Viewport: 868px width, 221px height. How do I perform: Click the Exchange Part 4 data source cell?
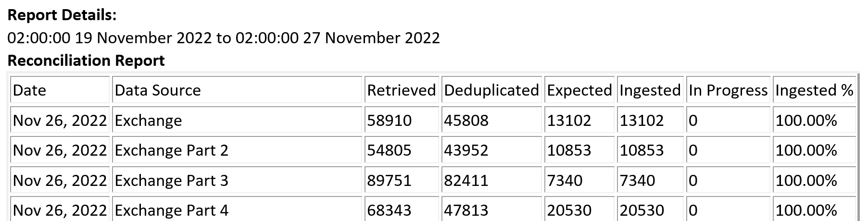pyautogui.click(x=238, y=210)
